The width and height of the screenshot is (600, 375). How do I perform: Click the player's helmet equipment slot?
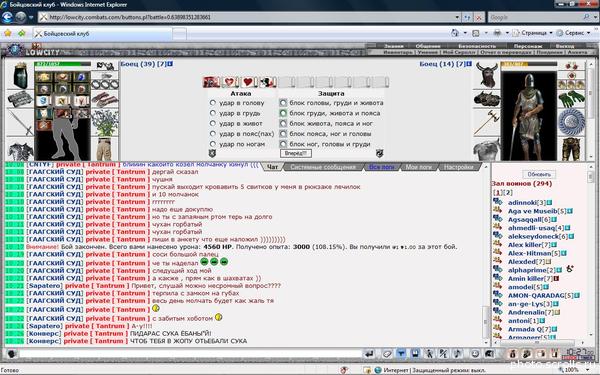tap(20, 75)
